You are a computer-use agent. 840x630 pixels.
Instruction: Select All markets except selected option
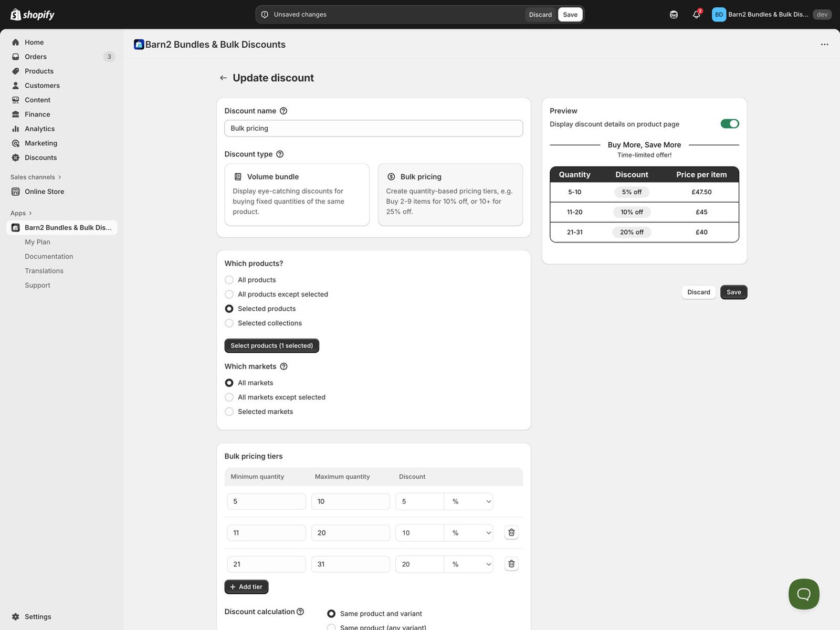229,397
